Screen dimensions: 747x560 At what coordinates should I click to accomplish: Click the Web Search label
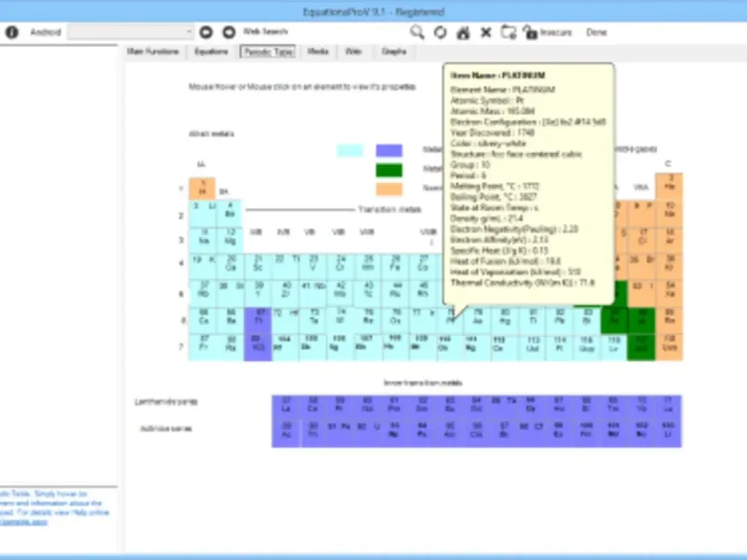[265, 32]
